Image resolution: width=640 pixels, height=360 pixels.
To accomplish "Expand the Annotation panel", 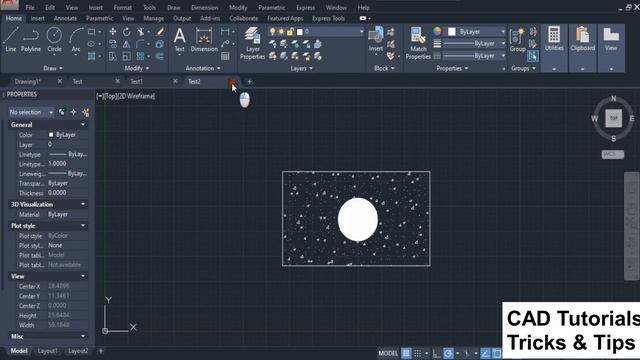I will (203, 68).
